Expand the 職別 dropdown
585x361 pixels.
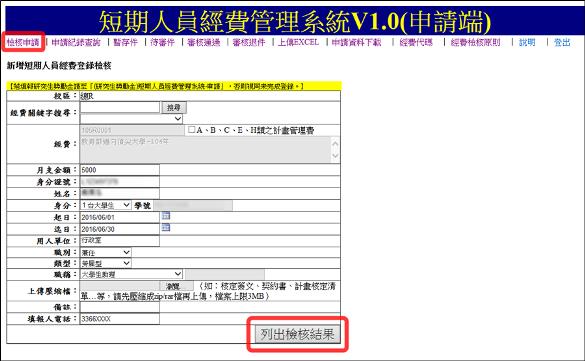[x=106, y=252]
